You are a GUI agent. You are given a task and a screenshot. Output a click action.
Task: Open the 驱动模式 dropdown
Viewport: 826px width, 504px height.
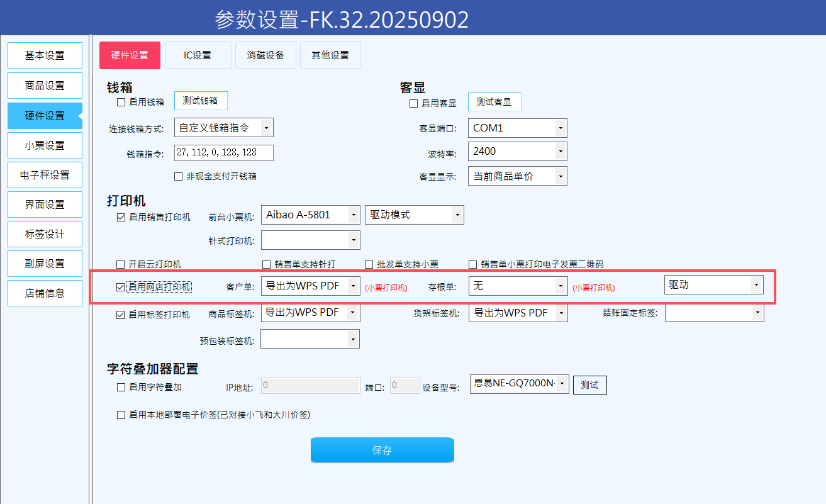coord(414,215)
